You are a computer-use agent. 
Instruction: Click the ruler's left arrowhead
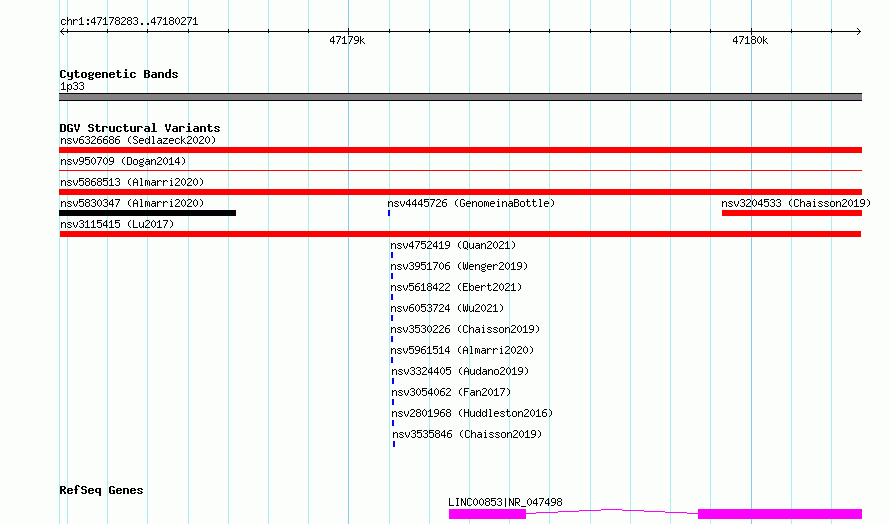(63, 31)
